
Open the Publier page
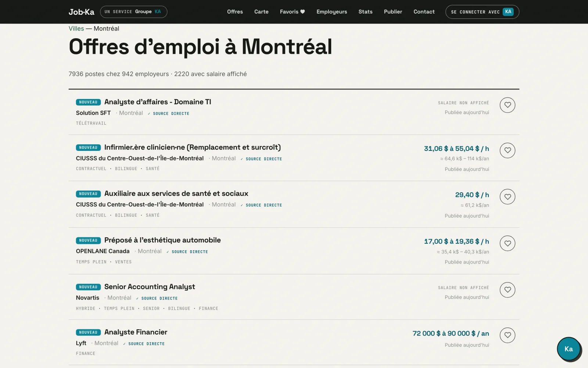point(393,12)
